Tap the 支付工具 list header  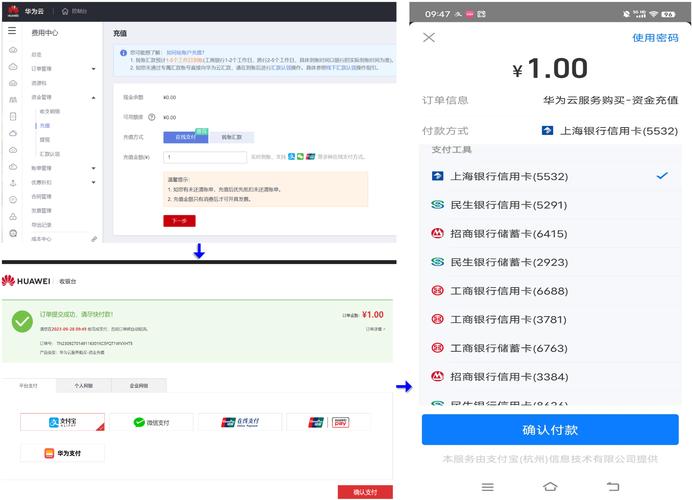(x=451, y=150)
